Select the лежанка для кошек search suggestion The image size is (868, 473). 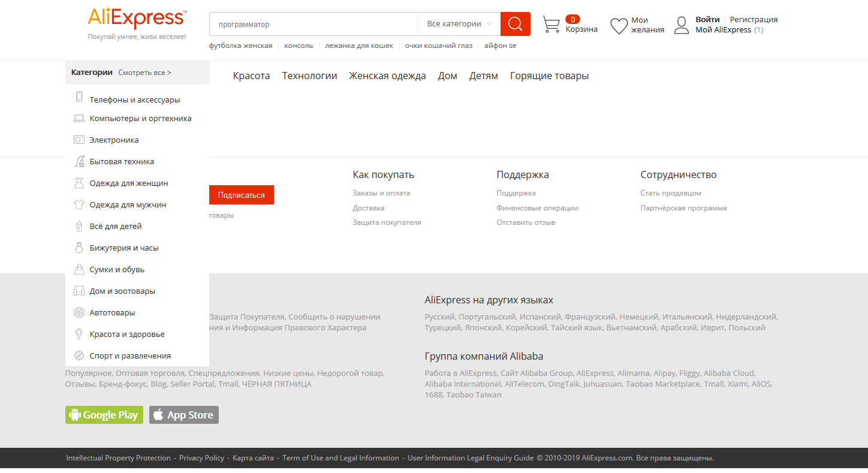point(359,46)
